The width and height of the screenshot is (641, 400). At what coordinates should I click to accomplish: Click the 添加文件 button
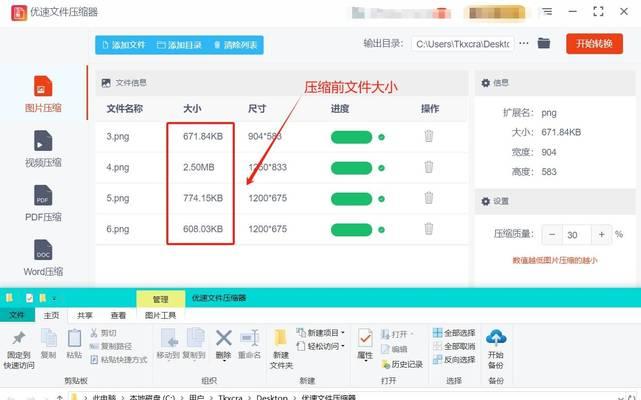(x=124, y=45)
